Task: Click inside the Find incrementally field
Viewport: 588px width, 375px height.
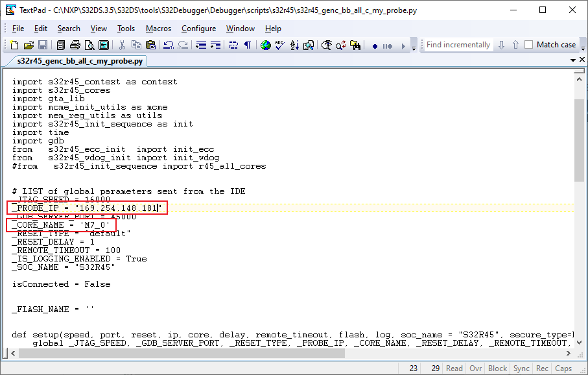Action: 458,45
